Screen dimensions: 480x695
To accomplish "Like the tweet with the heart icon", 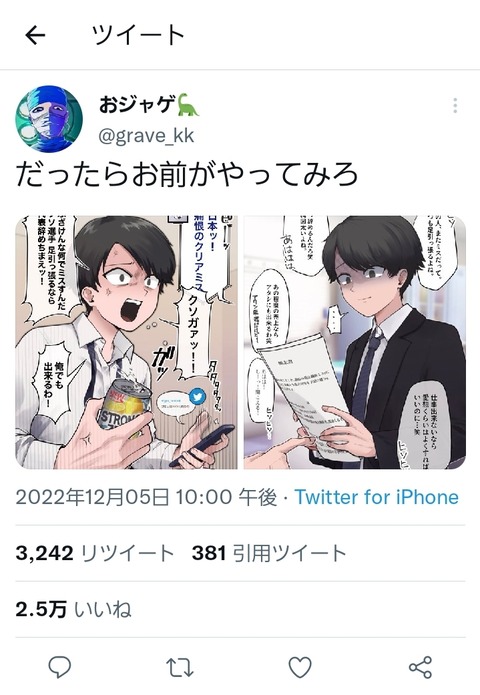I will point(300,667).
